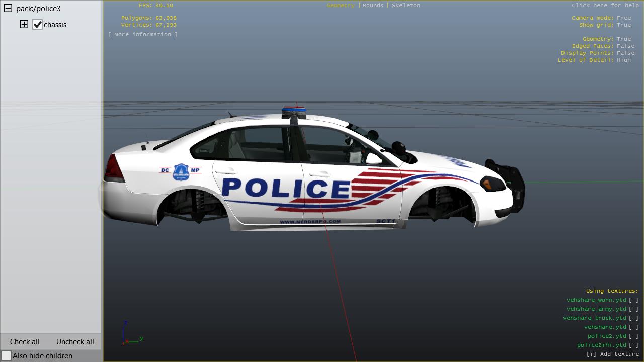Collapse the pack:/police3 tree node
Image resolution: width=644 pixels, height=362 pixels.
coord(8,9)
